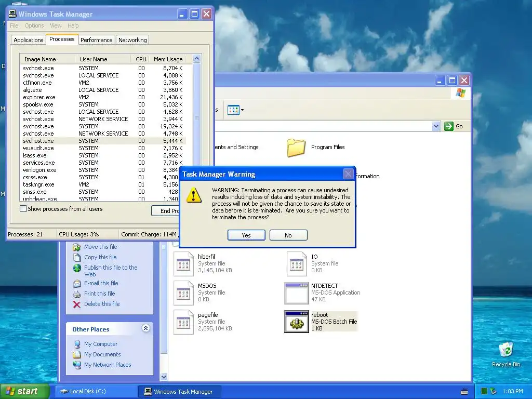
Task: Select the hiberfil system file icon
Action: 183,264
